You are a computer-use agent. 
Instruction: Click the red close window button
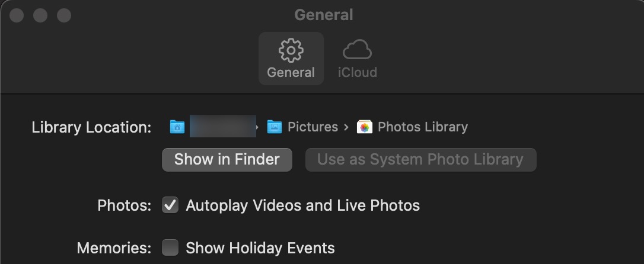click(17, 15)
